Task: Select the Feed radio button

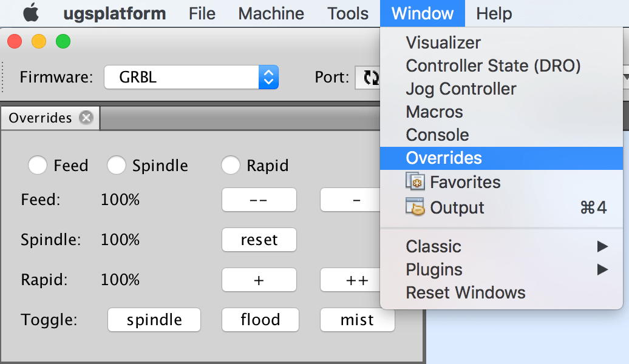Action: [x=37, y=165]
